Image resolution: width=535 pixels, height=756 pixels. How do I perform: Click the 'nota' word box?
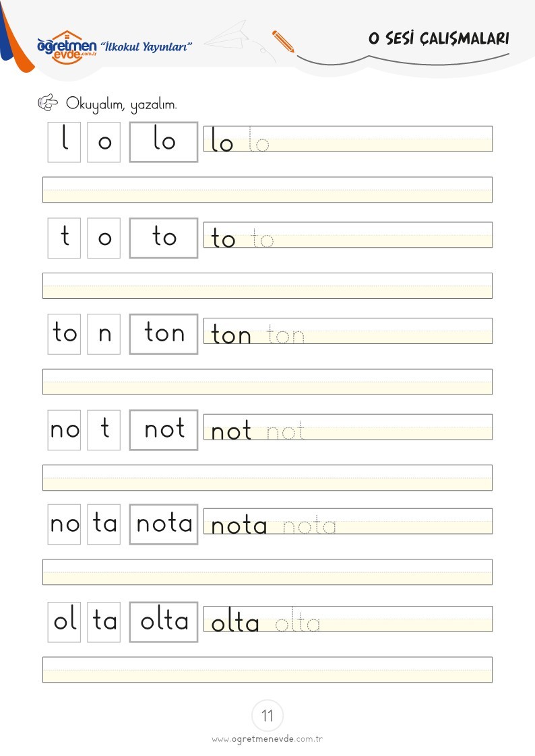click(164, 524)
